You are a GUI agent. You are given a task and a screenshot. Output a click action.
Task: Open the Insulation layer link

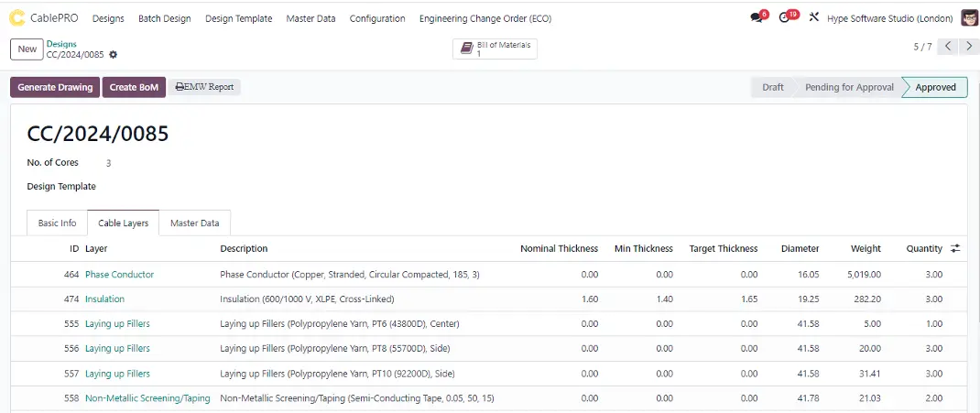(x=104, y=299)
